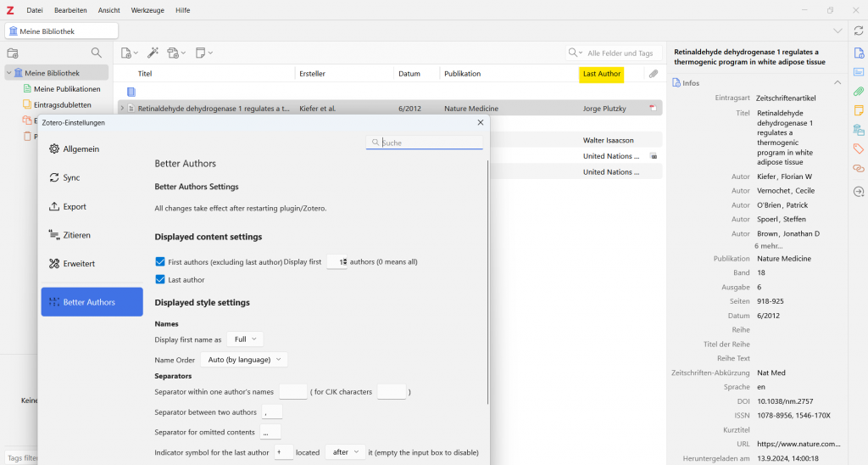Open the located after dropdown
This screenshot has height=465, width=868.
coord(346,452)
